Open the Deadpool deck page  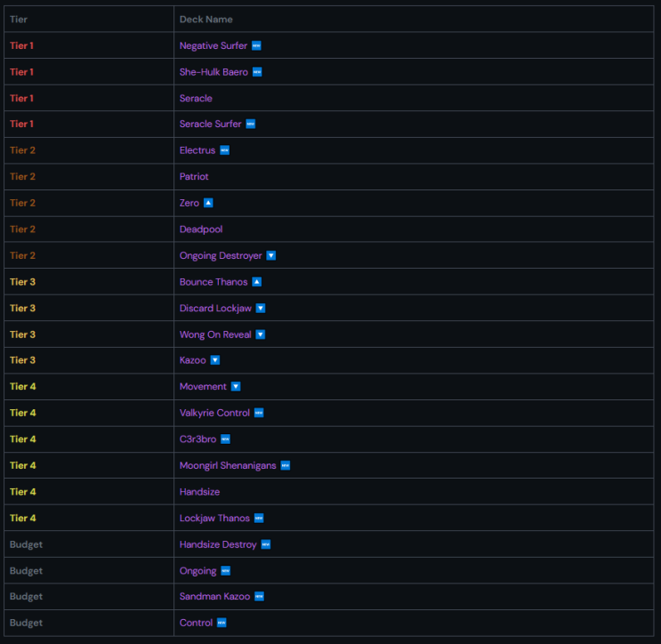(201, 229)
